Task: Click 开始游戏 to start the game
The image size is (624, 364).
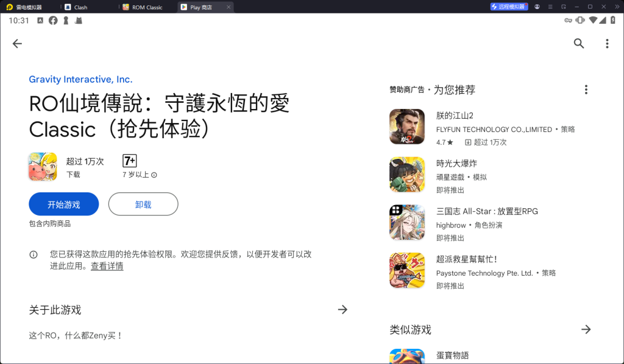Action: point(63,205)
